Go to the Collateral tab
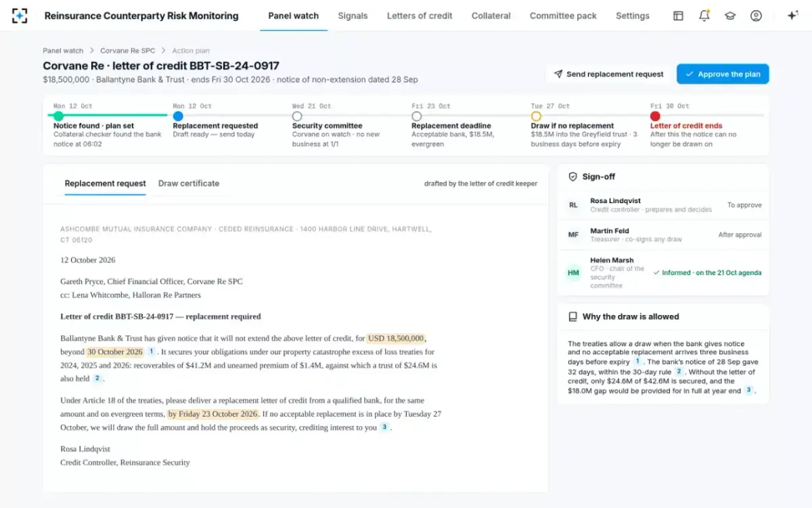812x508 pixels. [x=491, y=16]
